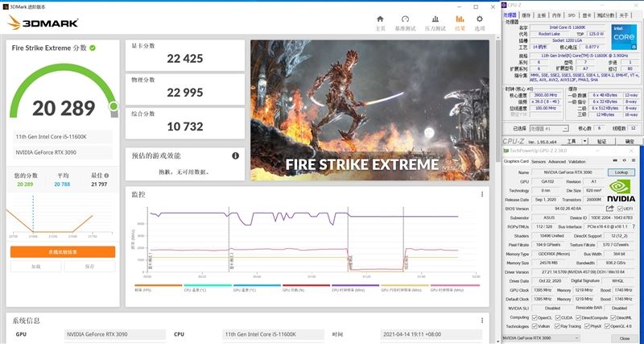Expand the CPU-Z Tools dropdown arrow
644x344 pixels.
click(585, 141)
